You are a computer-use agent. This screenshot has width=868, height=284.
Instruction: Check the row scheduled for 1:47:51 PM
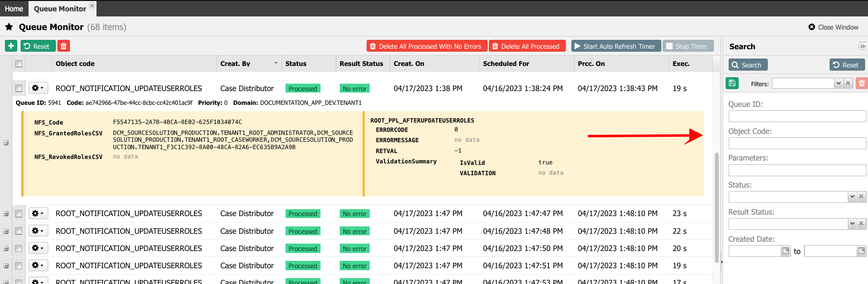tap(19, 266)
